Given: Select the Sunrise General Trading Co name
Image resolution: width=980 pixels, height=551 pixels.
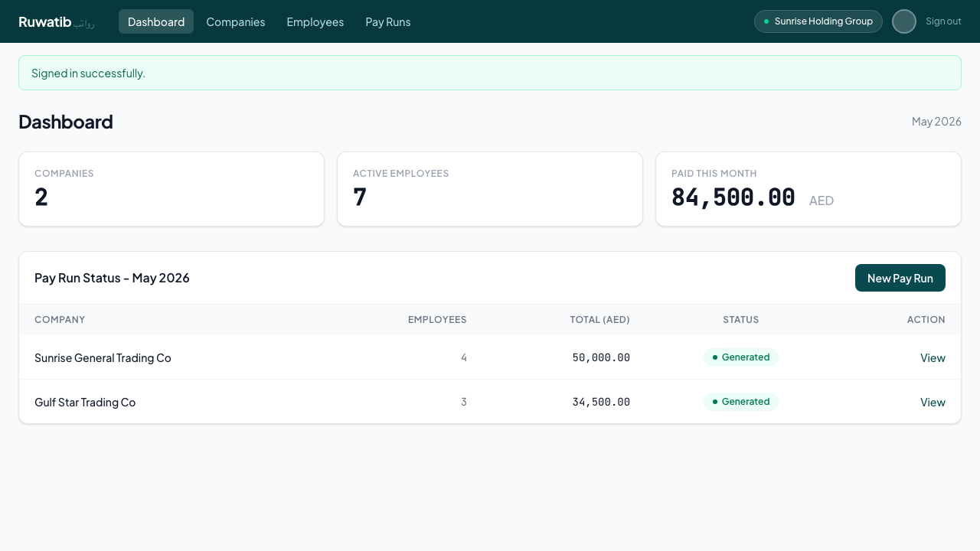Looking at the screenshot, I should (103, 357).
